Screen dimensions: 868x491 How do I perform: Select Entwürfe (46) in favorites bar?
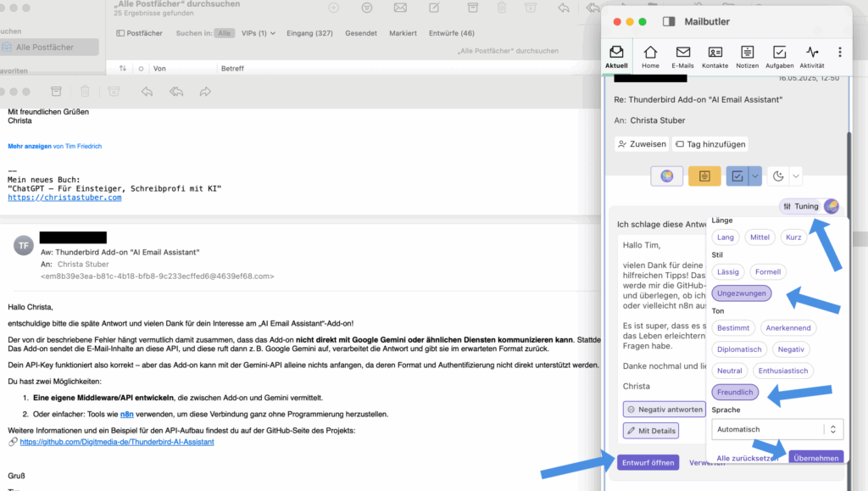452,33
